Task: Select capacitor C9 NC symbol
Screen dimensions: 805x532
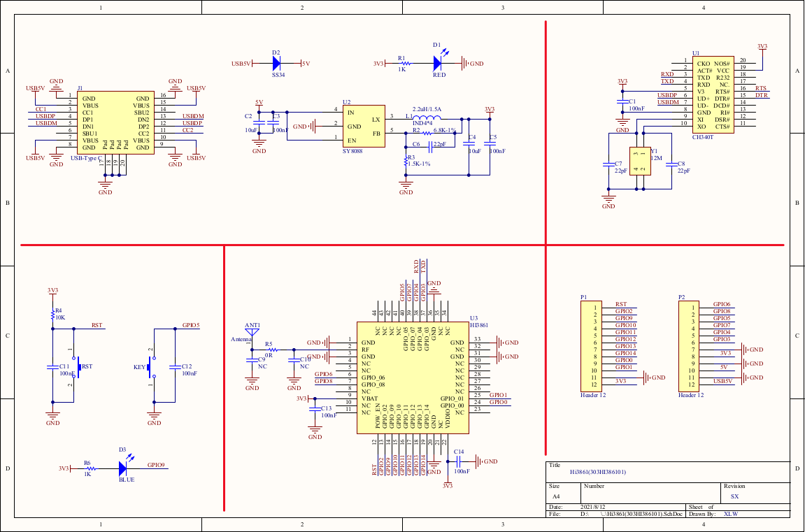Action: point(252,360)
